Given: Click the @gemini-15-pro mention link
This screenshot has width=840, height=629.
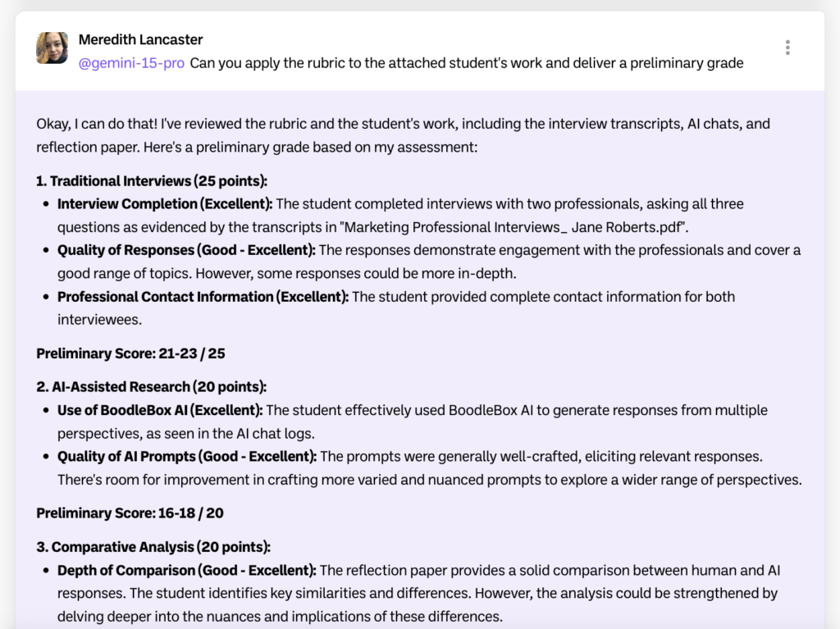Looking at the screenshot, I should [131, 63].
